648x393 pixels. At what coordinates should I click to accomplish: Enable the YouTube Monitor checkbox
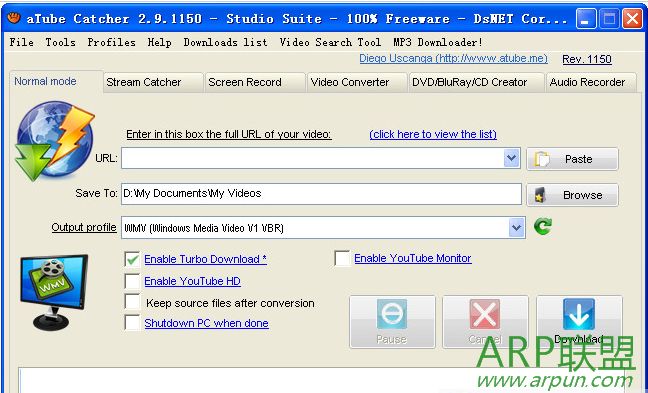(343, 258)
